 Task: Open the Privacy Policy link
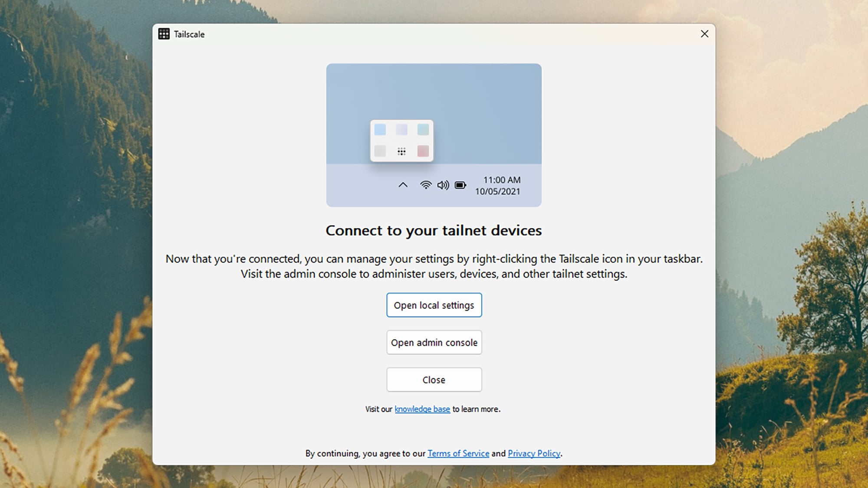pyautogui.click(x=534, y=453)
